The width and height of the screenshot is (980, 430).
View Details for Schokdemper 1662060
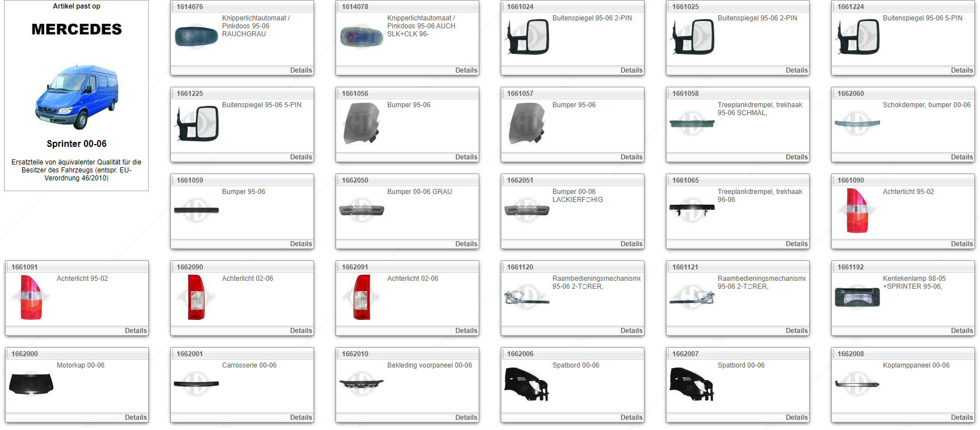(x=962, y=157)
